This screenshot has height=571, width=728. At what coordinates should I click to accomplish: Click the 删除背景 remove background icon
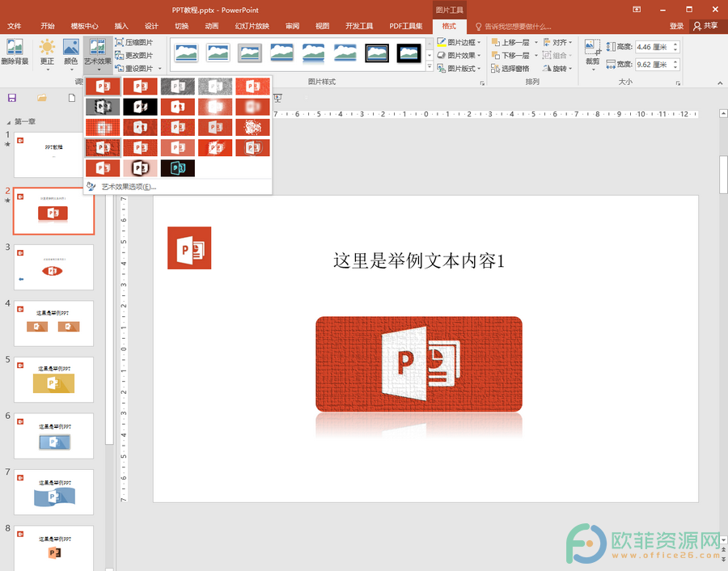coord(15,52)
